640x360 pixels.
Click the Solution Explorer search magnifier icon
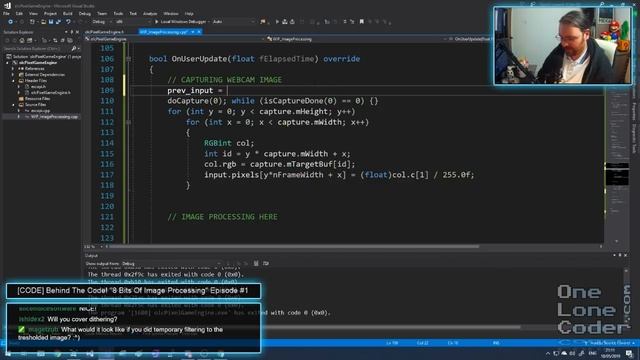point(74,49)
